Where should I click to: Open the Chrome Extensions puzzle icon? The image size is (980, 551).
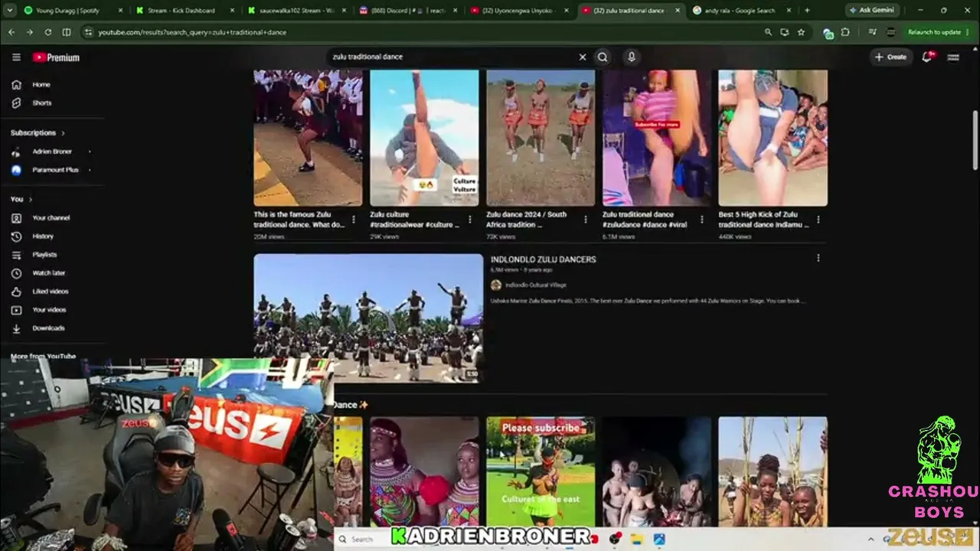click(845, 32)
